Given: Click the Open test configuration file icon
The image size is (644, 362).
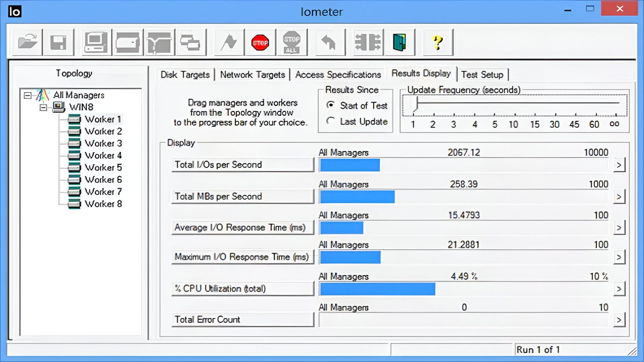Looking at the screenshot, I should coord(28,42).
